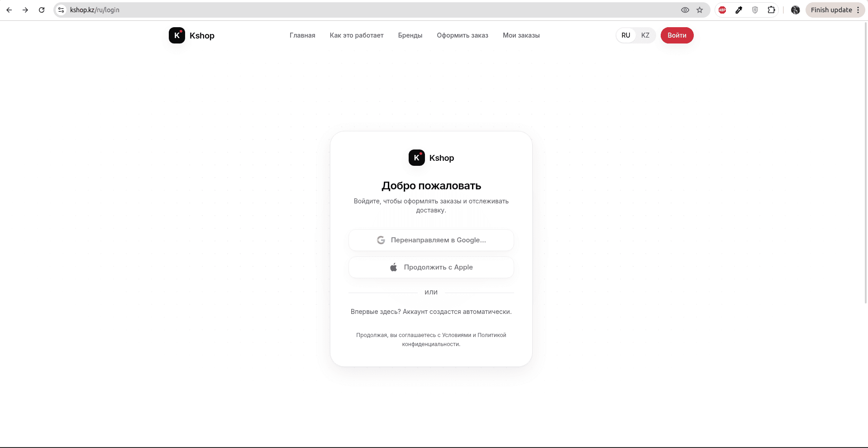Screen dimensions: 868x448
Task: Click the Впервые здесь? Аккаунт создастся автоматически text
Action: tap(431, 312)
